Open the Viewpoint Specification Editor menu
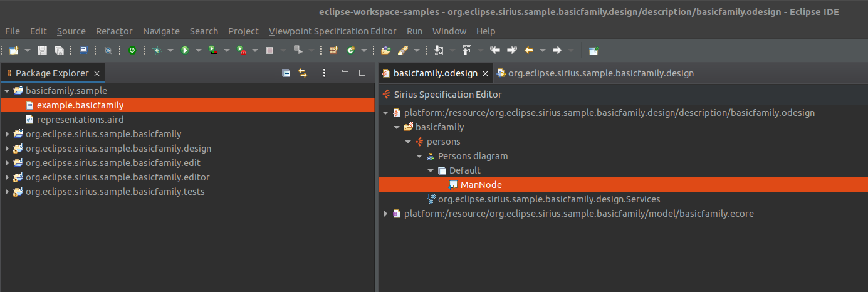Image resolution: width=868 pixels, height=292 pixels. pyautogui.click(x=333, y=31)
